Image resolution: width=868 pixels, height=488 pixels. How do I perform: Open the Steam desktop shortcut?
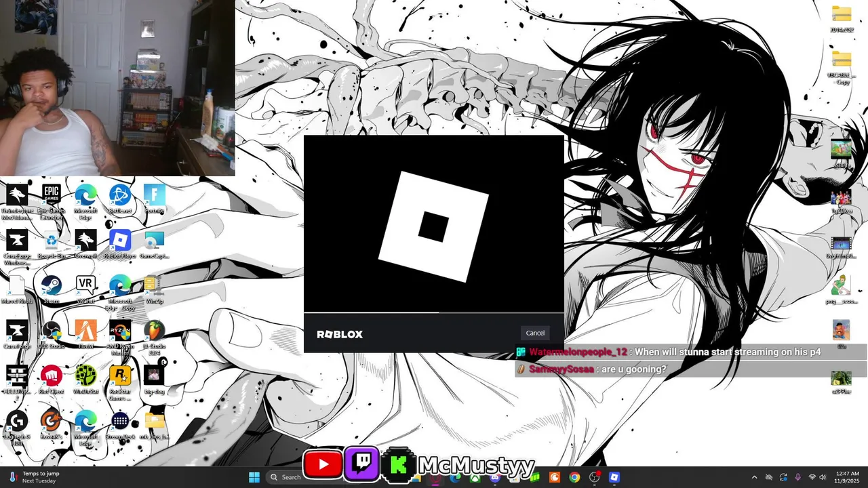click(x=52, y=289)
